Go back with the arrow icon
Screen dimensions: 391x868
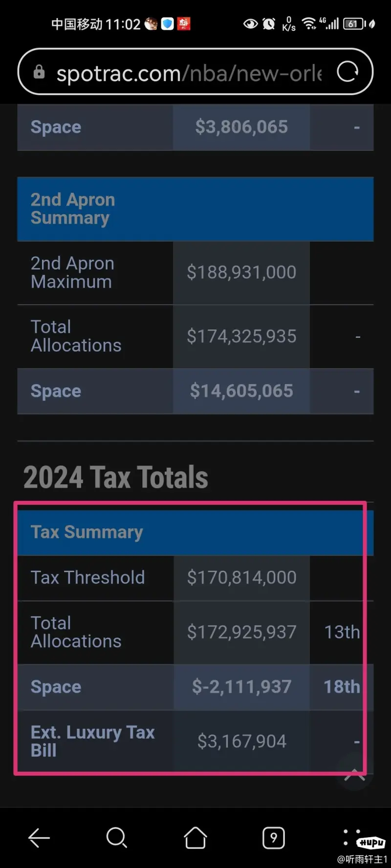[x=39, y=838]
